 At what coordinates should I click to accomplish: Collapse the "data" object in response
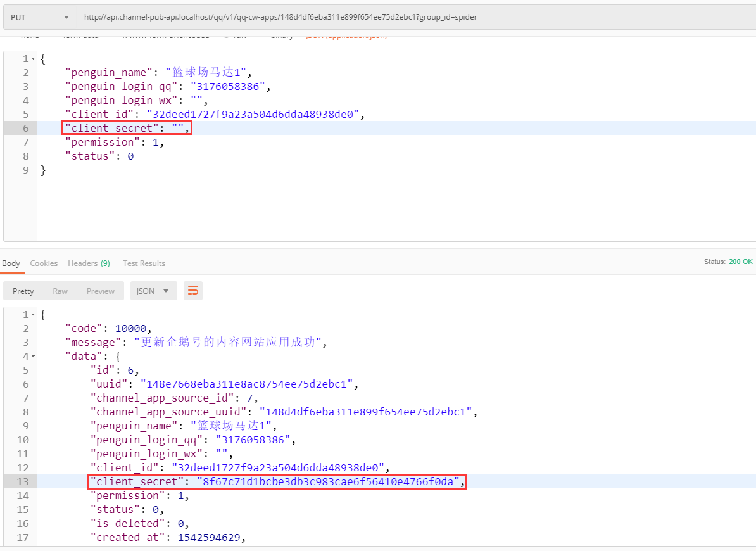point(34,357)
